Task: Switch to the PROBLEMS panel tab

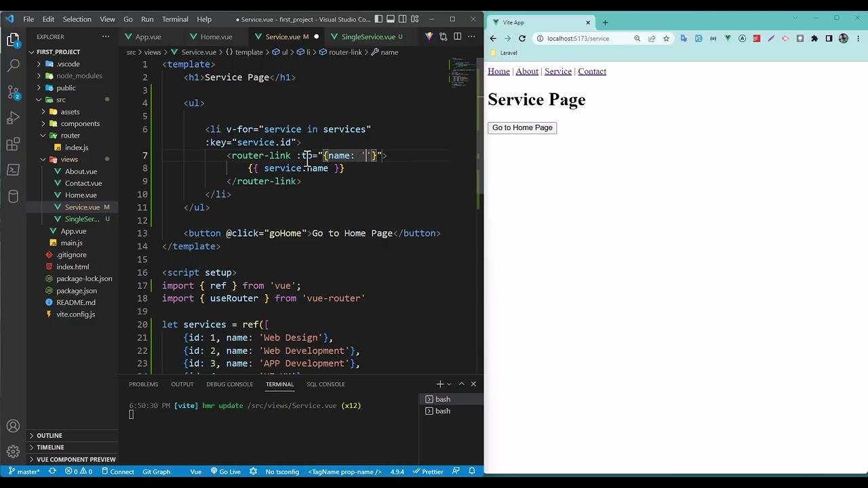Action: [144, 384]
